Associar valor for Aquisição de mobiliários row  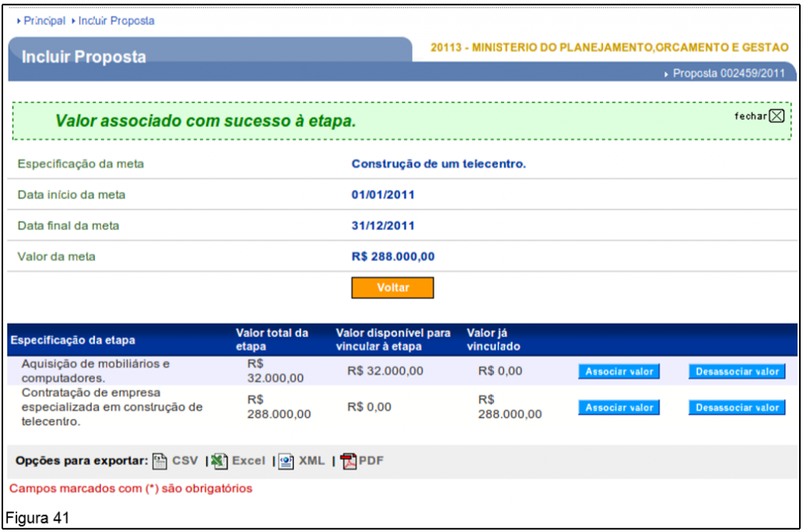pos(620,371)
